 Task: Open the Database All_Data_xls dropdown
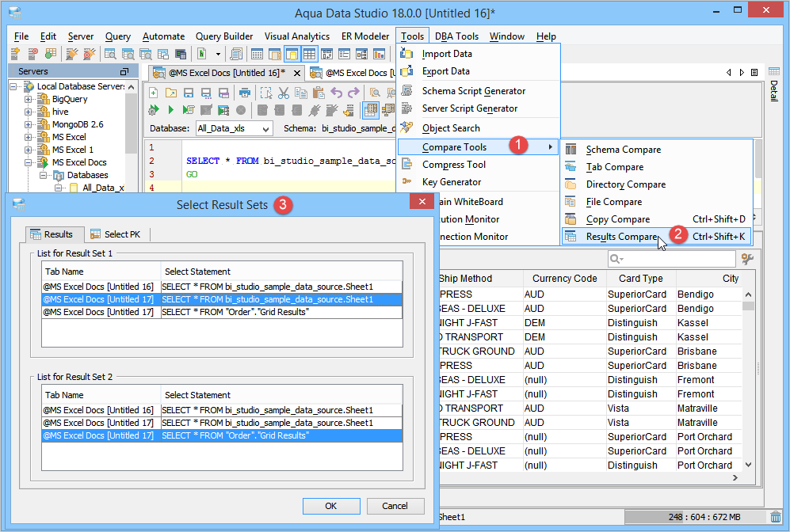[x=265, y=128]
